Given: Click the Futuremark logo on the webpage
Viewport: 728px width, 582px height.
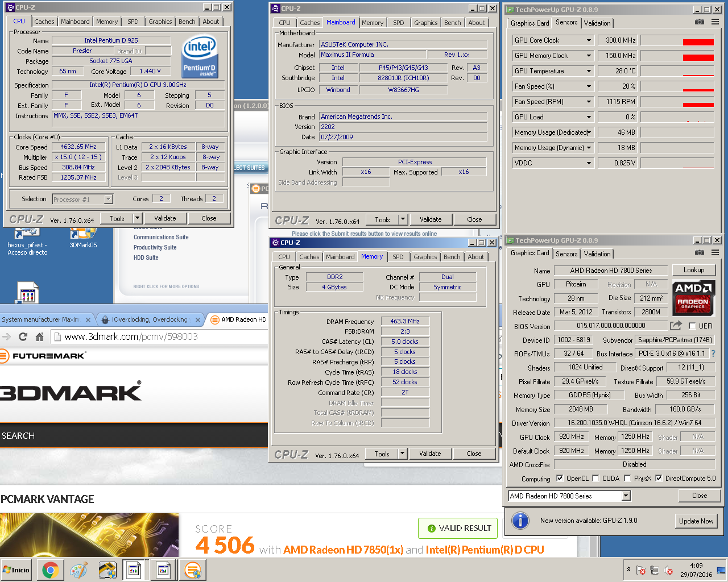Looking at the screenshot, I should tap(43, 356).
